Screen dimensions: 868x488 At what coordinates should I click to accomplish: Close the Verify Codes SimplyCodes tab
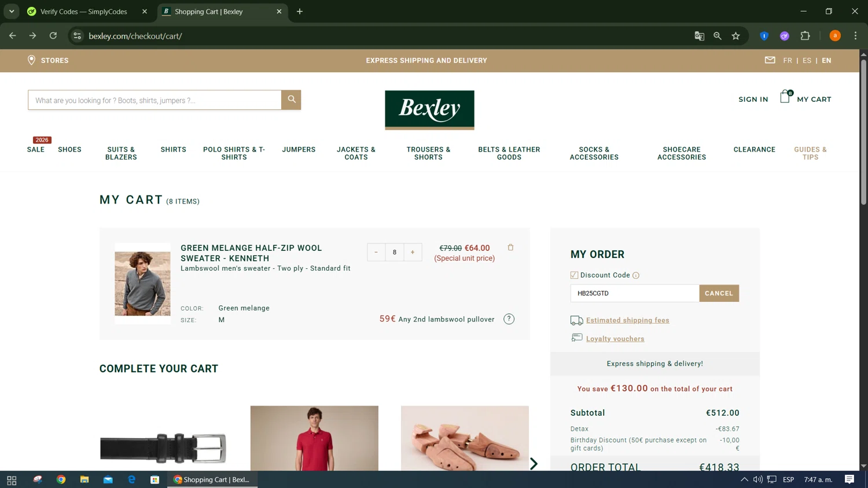click(x=145, y=12)
